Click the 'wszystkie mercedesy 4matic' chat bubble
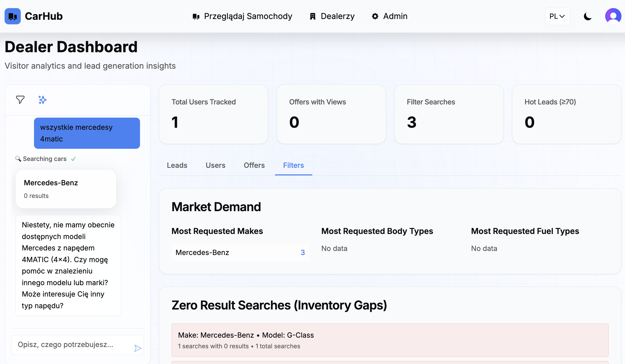This screenshot has height=364, width=625. coord(87,133)
